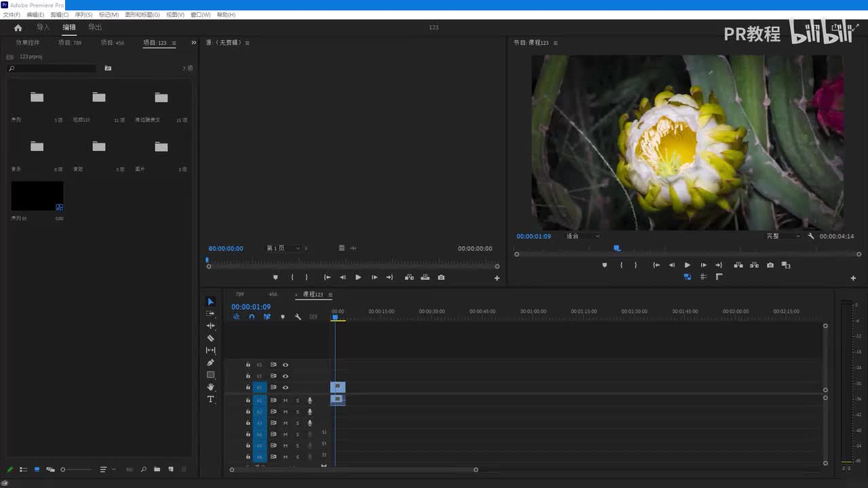Select the Type (T) tool
This screenshot has height=488, width=868.
pos(210,399)
